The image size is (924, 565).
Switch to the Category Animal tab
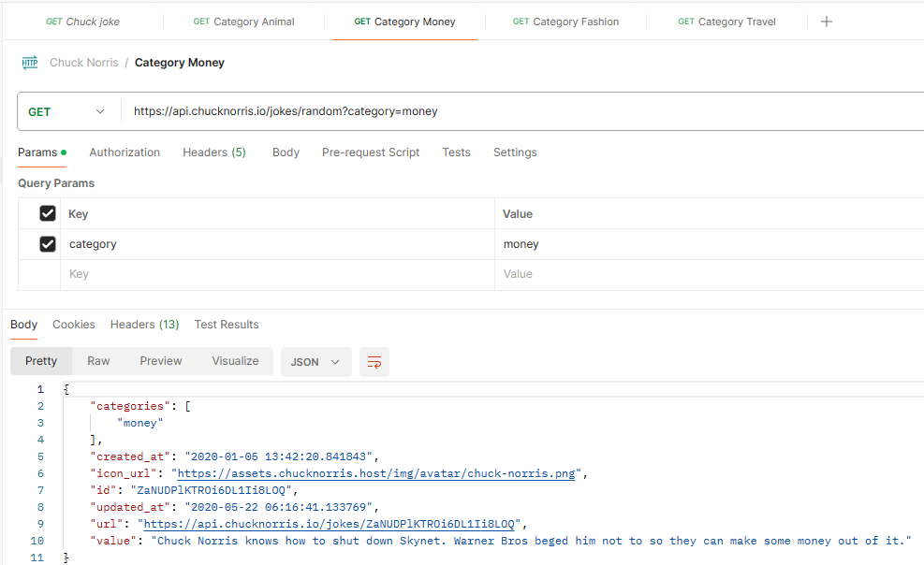pyautogui.click(x=243, y=22)
